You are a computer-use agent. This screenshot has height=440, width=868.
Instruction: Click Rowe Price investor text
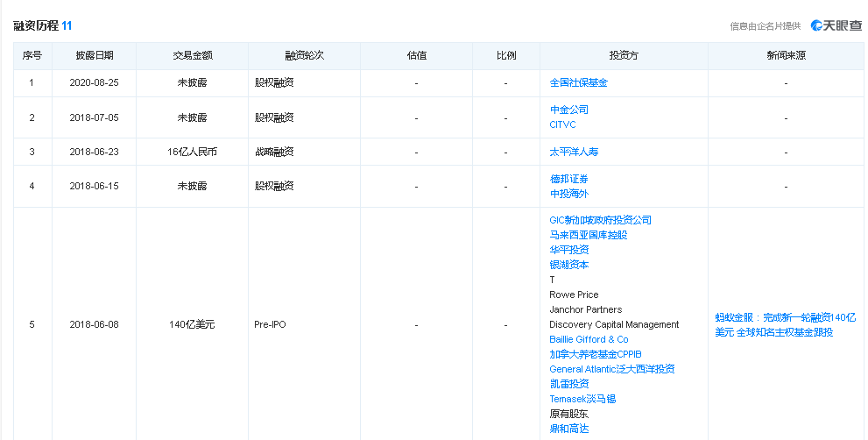coord(574,295)
